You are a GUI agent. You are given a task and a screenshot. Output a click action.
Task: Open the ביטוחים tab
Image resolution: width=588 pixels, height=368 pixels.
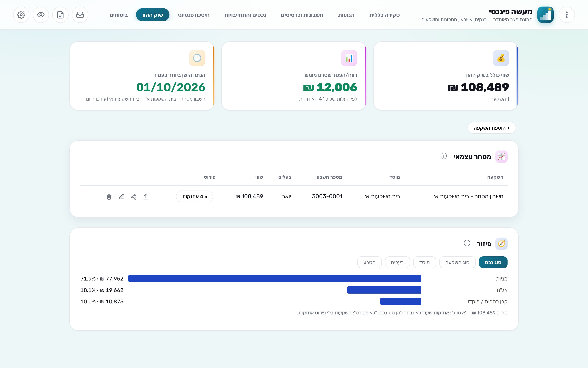click(x=119, y=15)
